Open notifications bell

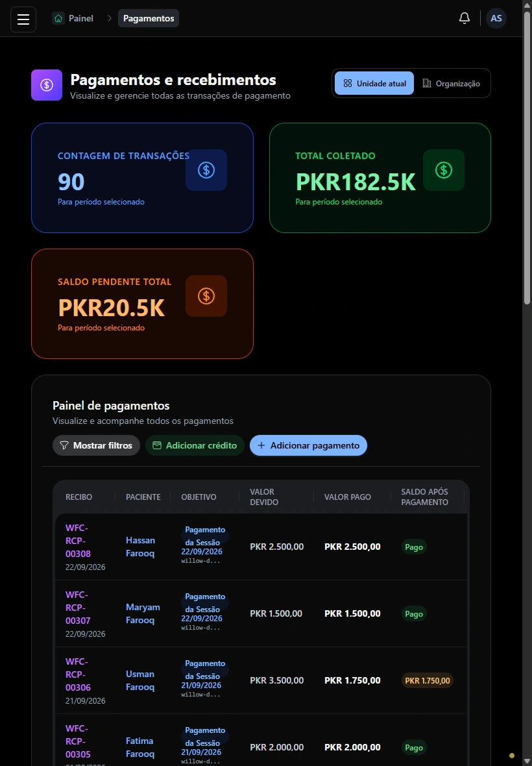(464, 19)
